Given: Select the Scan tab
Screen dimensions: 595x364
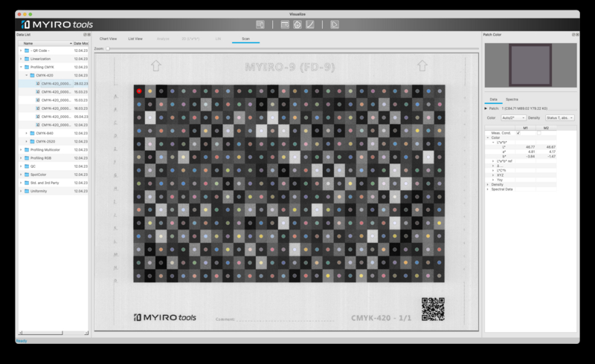Looking at the screenshot, I should coord(246,39).
